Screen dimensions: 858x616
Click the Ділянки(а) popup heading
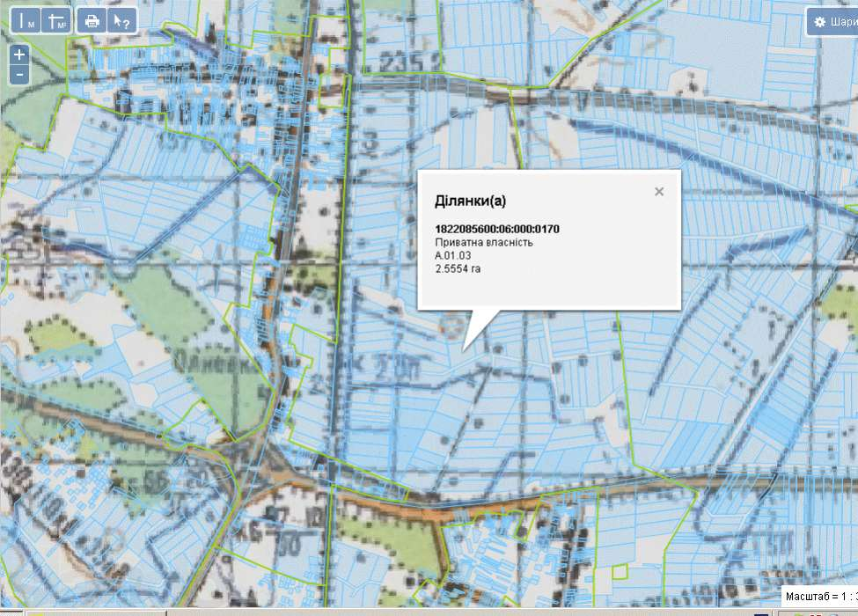pos(470,202)
